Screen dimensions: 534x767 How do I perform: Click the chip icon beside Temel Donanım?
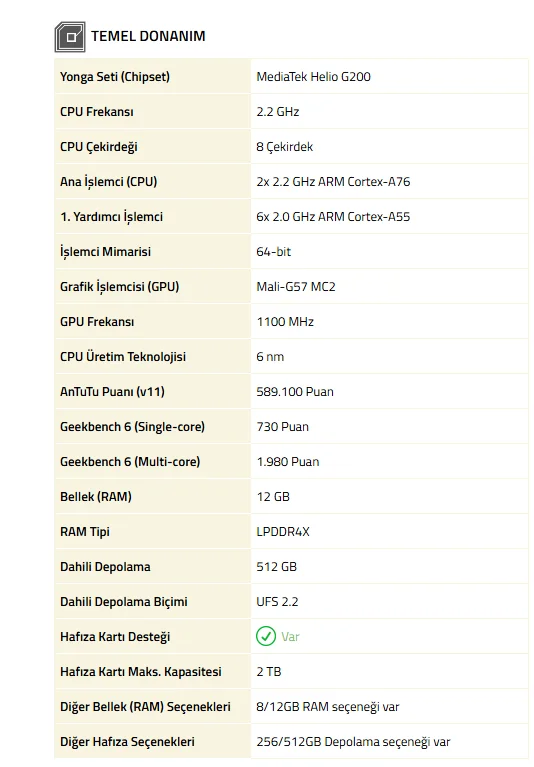70,37
